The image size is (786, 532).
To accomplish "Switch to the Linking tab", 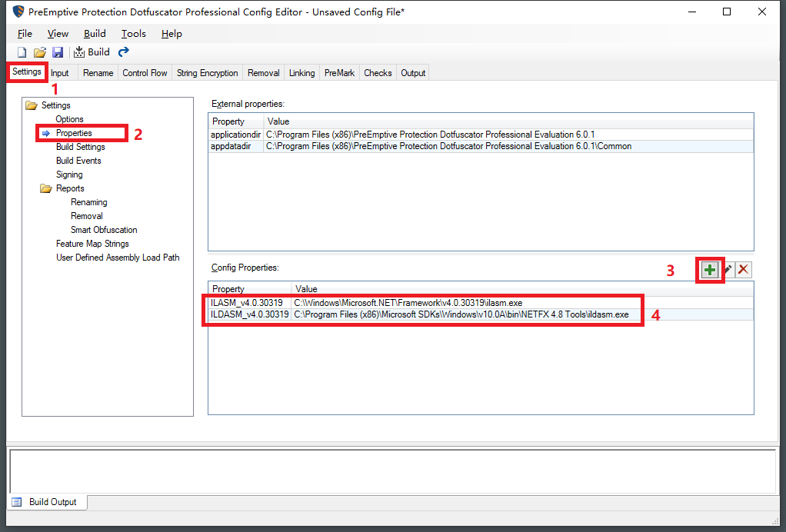I will [301, 73].
